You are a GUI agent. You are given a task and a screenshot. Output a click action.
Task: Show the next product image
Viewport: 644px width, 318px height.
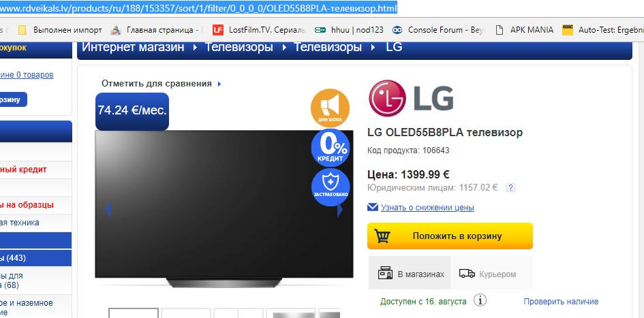340,210
